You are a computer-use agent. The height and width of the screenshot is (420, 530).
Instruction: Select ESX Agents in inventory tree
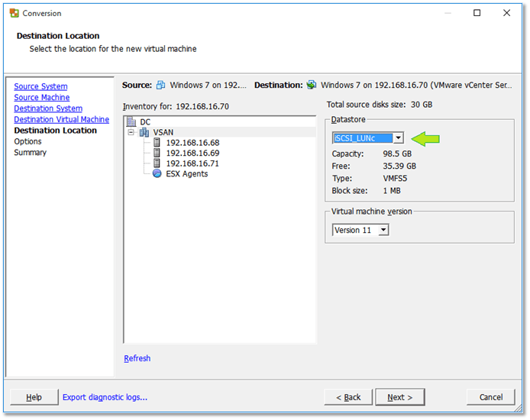point(186,174)
